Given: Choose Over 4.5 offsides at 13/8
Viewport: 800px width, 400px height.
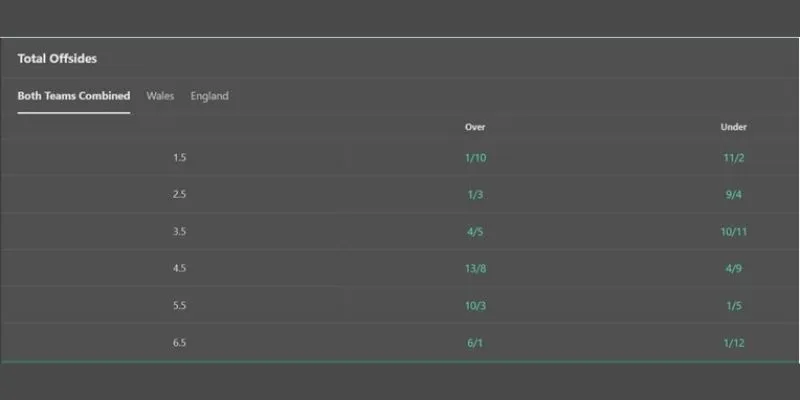Looking at the screenshot, I should pyautogui.click(x=475, y=269).
